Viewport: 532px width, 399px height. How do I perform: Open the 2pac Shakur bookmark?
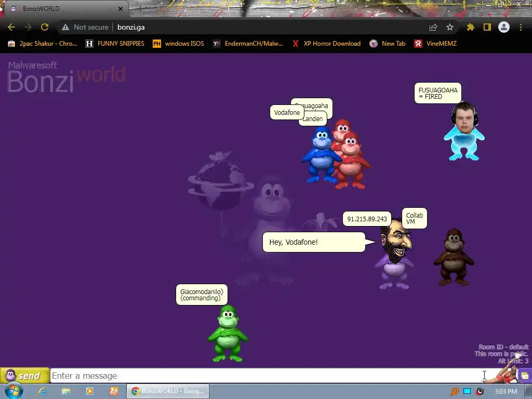[43, 44]
